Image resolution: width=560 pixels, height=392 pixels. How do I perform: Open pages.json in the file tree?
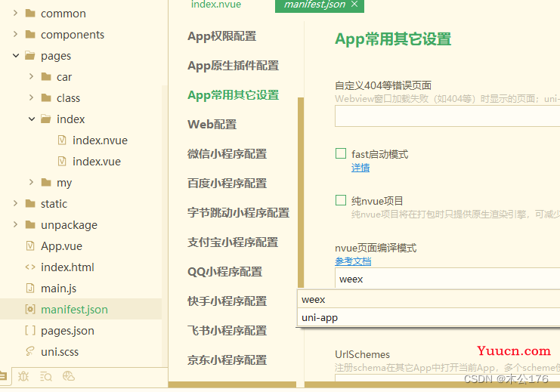pos(67,331)
